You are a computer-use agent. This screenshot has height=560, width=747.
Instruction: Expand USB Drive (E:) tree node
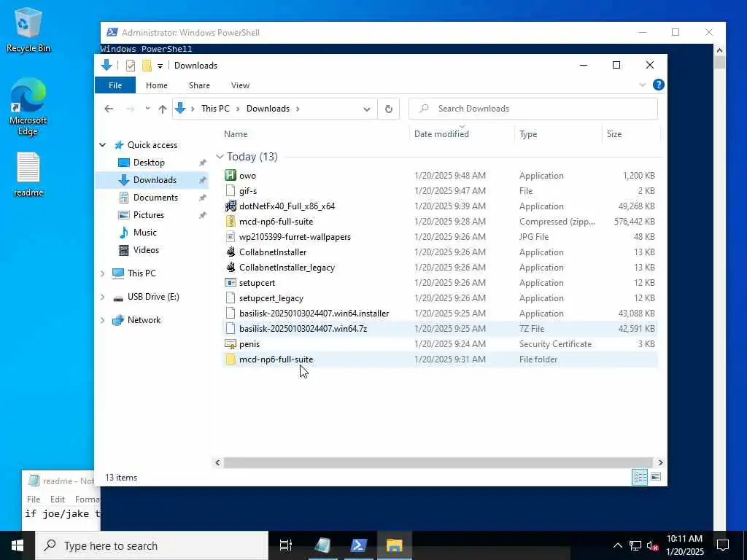tap(102, 297)
